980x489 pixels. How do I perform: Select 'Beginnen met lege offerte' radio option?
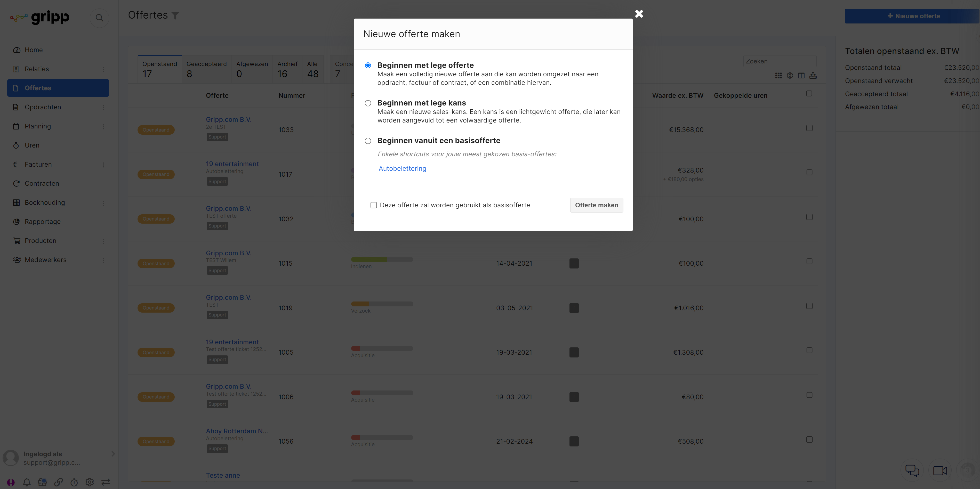pos(368,66)
